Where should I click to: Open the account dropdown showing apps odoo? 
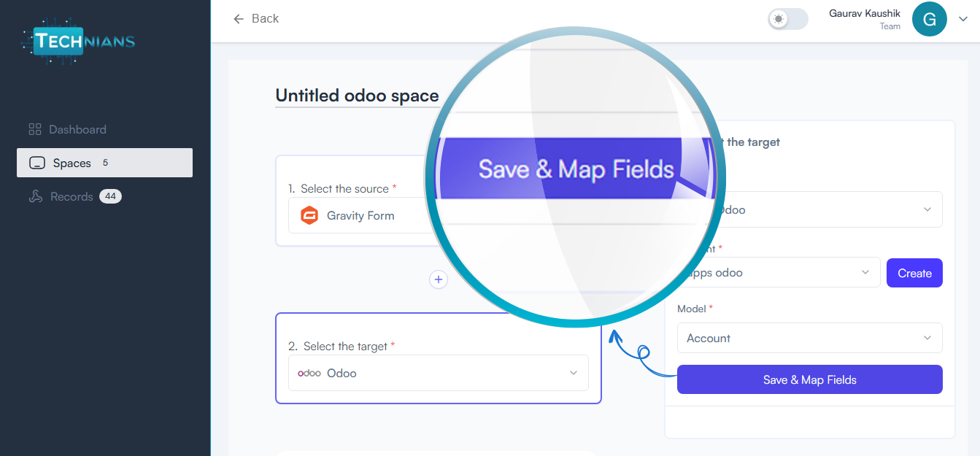click(x=779, y=272)
